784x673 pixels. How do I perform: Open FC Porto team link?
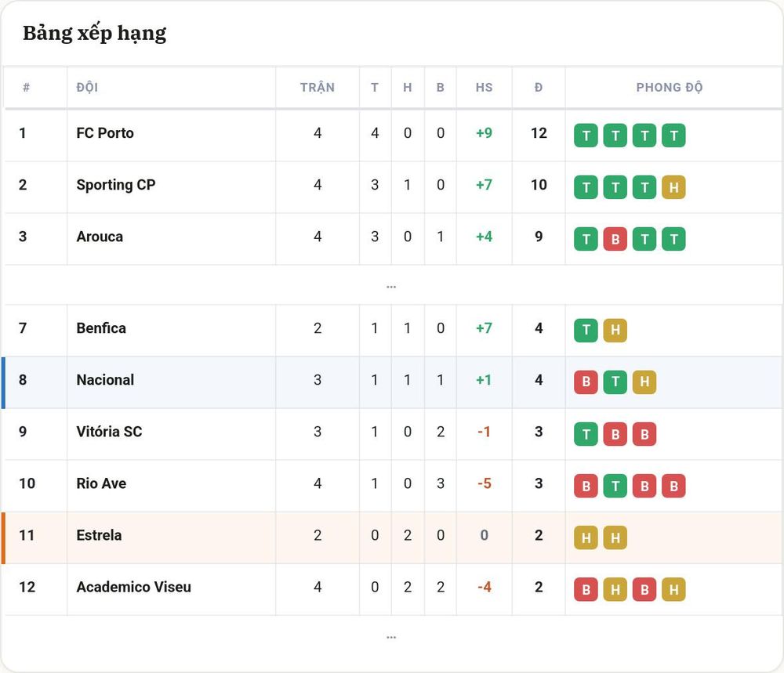pos(105,133)
